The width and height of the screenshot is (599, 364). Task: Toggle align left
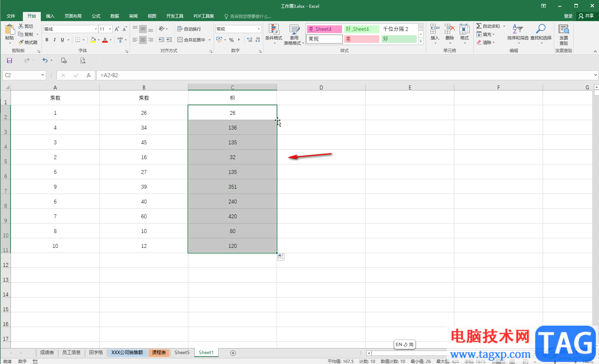(135, 40)
